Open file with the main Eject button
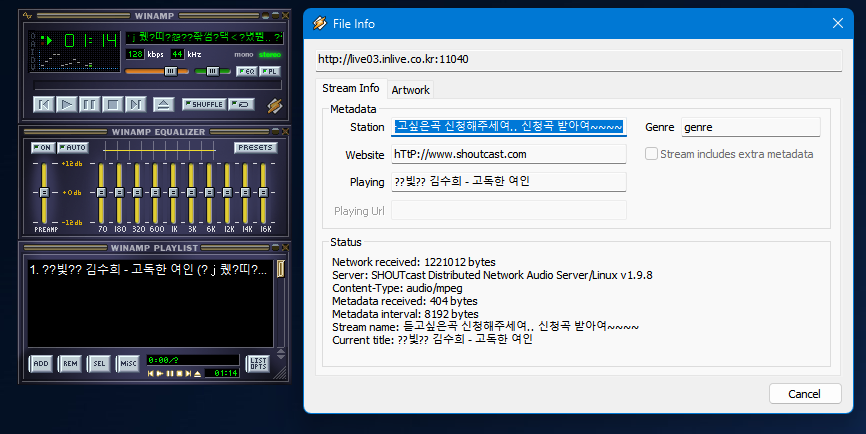This screenshot has height=434, width=866. click(163, 104)
